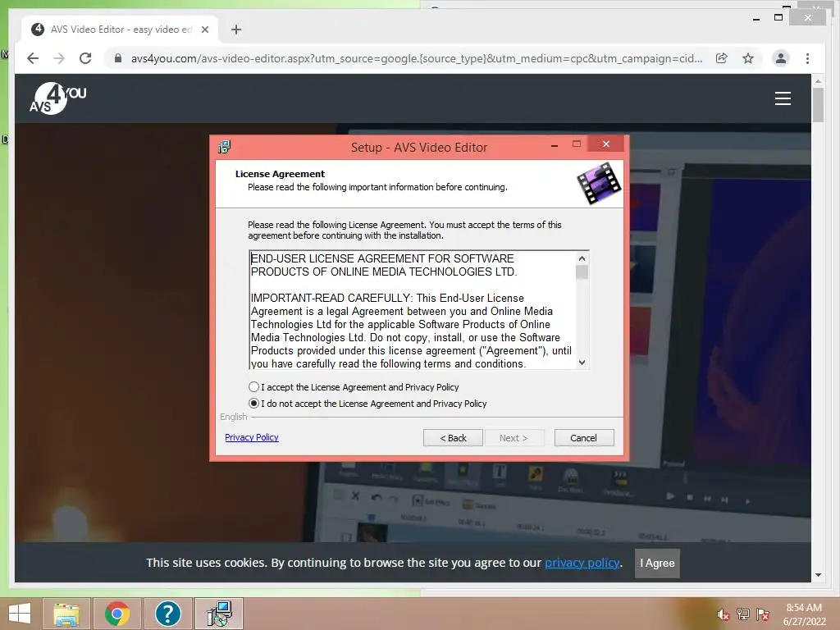Open the privacy policy link in cookie banner

coord(582,563)
